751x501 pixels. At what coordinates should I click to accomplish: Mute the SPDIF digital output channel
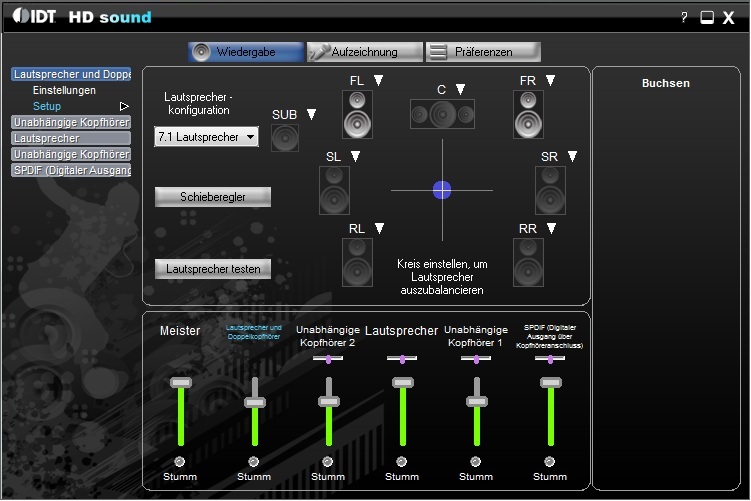(549, 462)
